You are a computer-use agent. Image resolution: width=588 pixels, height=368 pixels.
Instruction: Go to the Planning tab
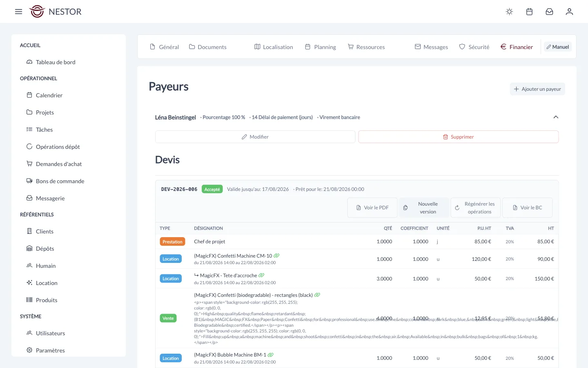point(321,47)
